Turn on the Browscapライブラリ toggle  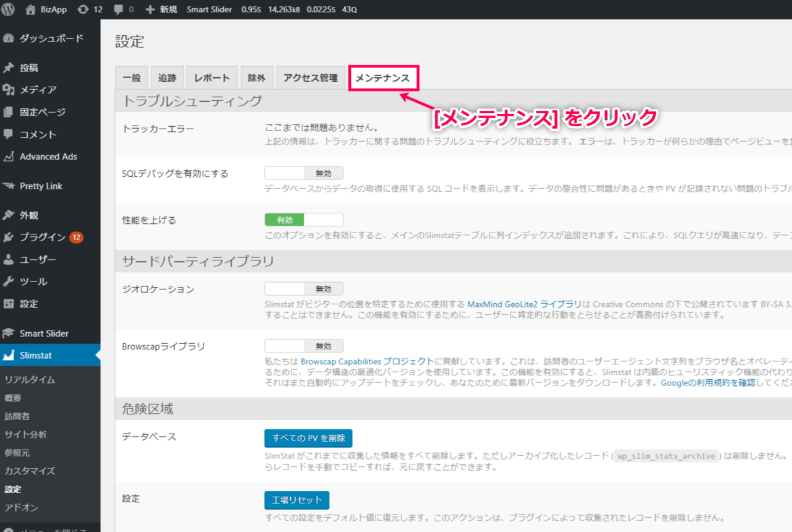303,346
